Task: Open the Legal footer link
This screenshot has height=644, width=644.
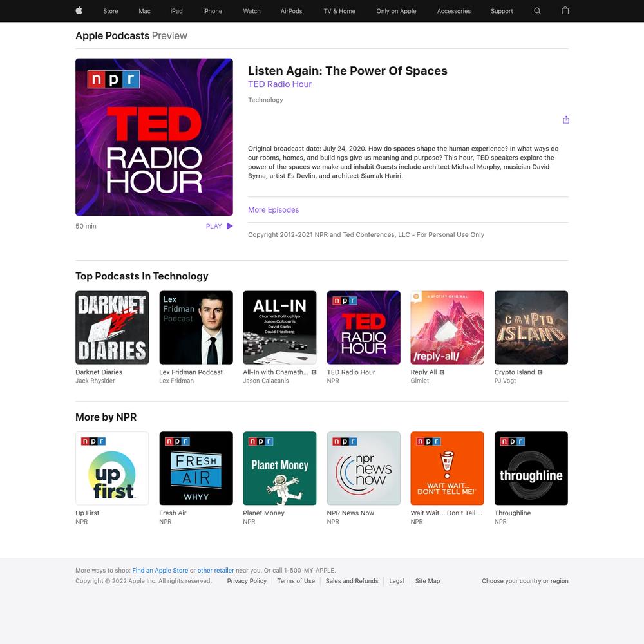Action: coord(397,581)
